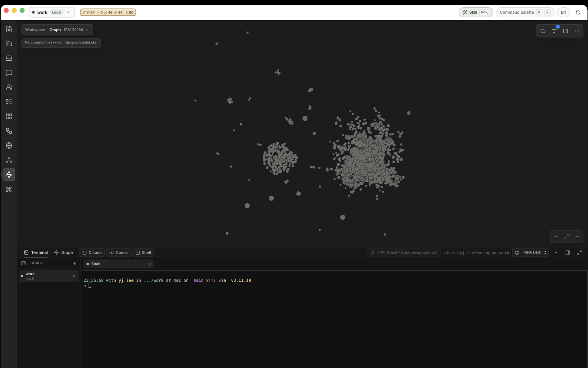Launch a new Shell session button
Screen dimensions: 588x368
(143, 252)
